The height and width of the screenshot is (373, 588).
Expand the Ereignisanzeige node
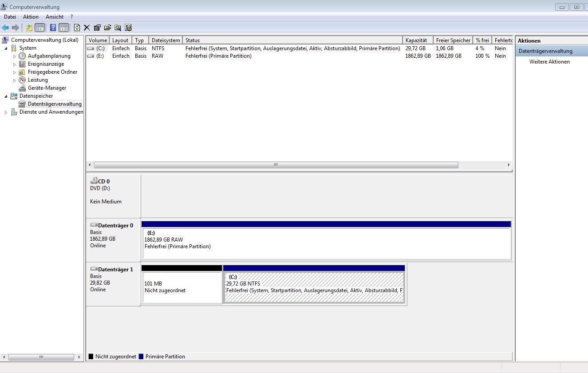click(x=14, y=64)
